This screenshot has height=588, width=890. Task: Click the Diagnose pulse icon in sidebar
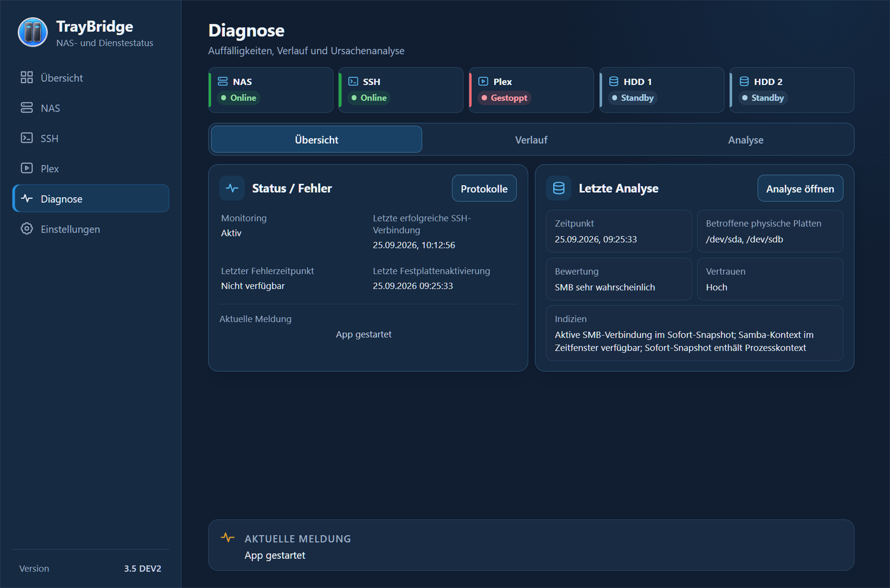coord(27,198)
